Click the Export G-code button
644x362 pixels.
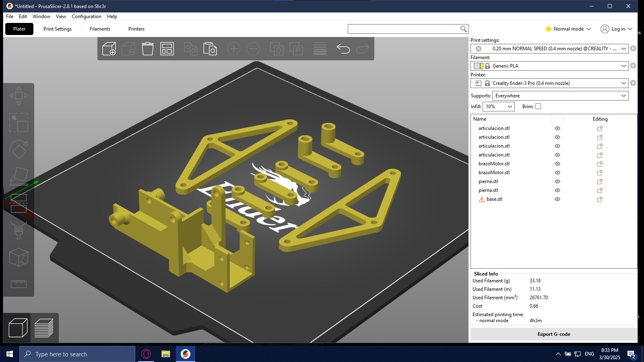[x=554, y=334]
